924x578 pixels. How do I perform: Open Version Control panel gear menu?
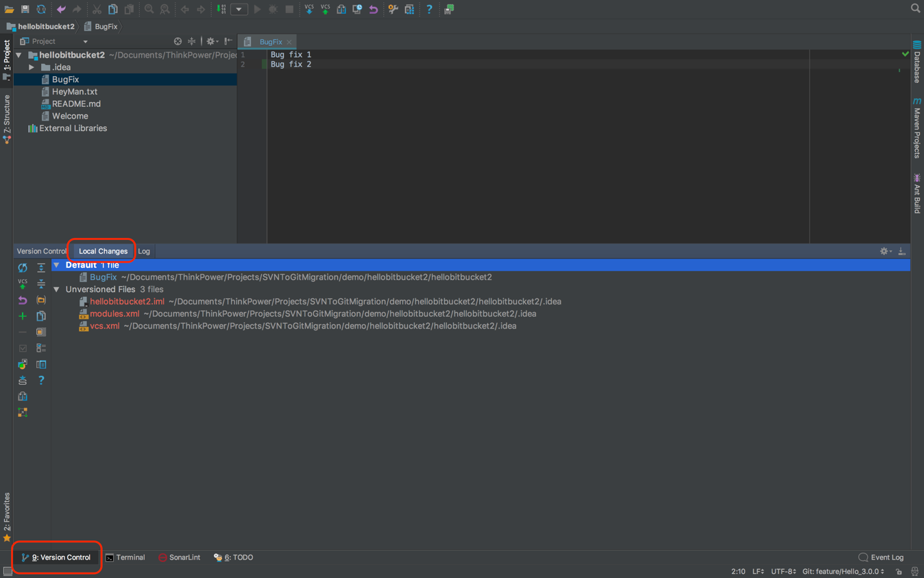[886, 252]
